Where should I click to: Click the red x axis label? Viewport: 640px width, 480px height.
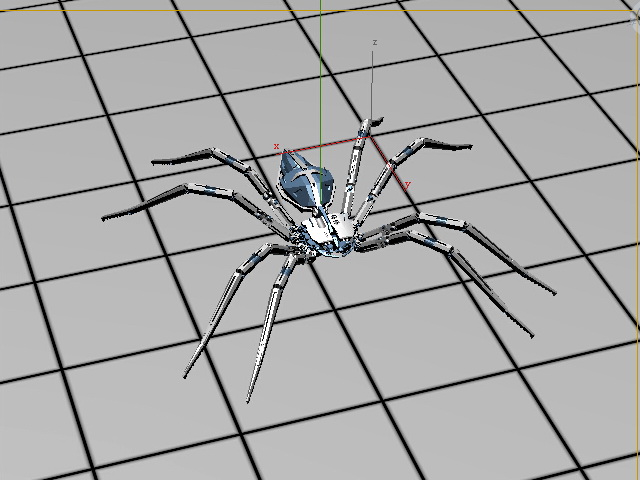click(276, 146)
